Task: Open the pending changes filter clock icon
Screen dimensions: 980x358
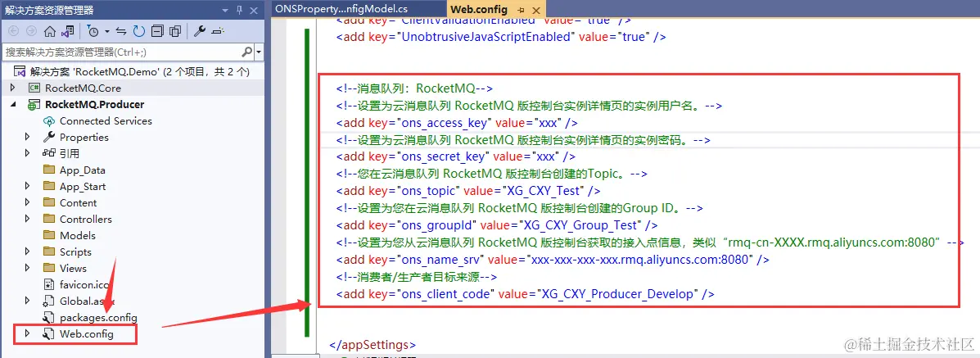Action: [x=93, y=30]
